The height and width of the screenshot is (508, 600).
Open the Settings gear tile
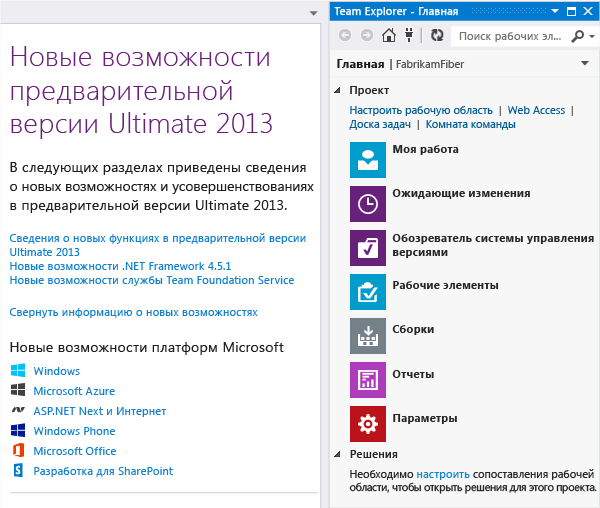pos(368,424)
